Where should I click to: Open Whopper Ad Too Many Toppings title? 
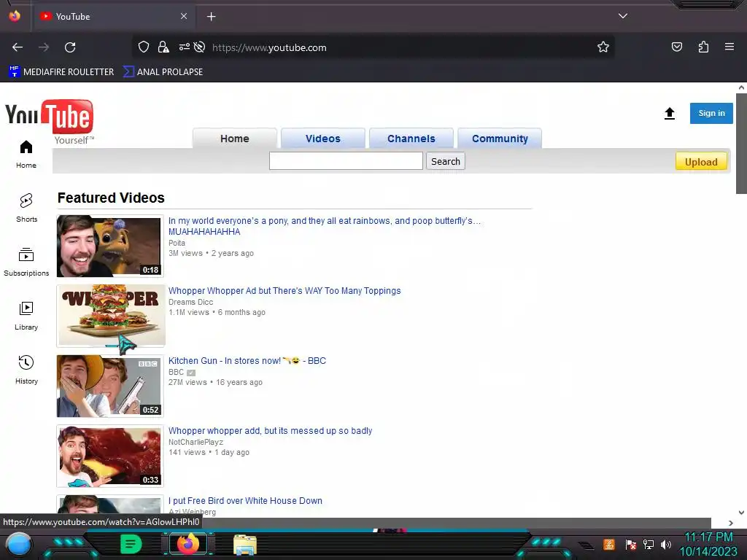tap(285, 291)
